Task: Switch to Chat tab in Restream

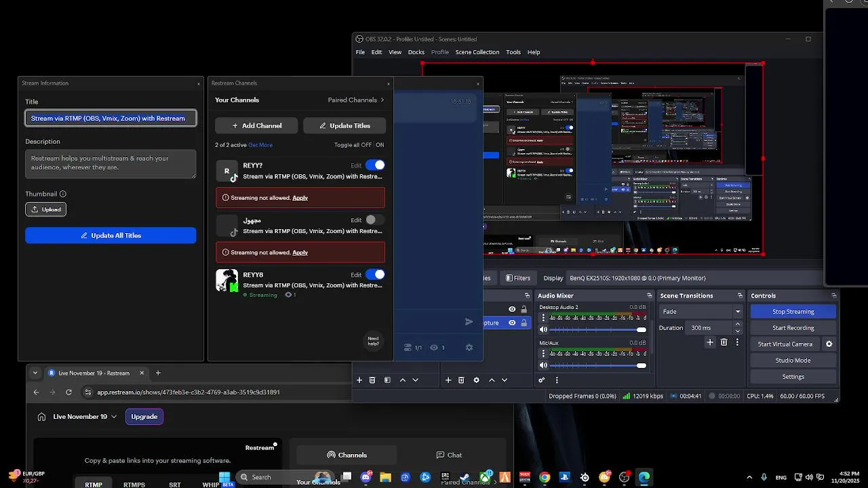Action: tap(449, 455)
